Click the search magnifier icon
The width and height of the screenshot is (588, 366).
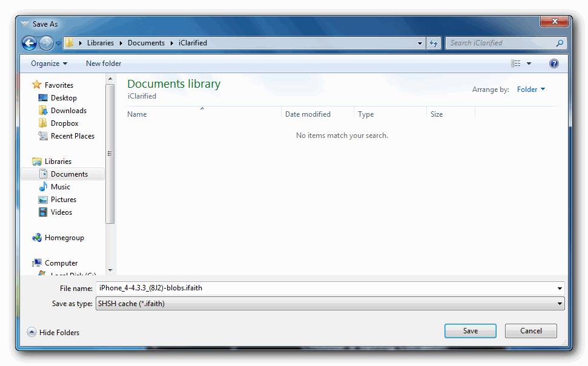560,43
